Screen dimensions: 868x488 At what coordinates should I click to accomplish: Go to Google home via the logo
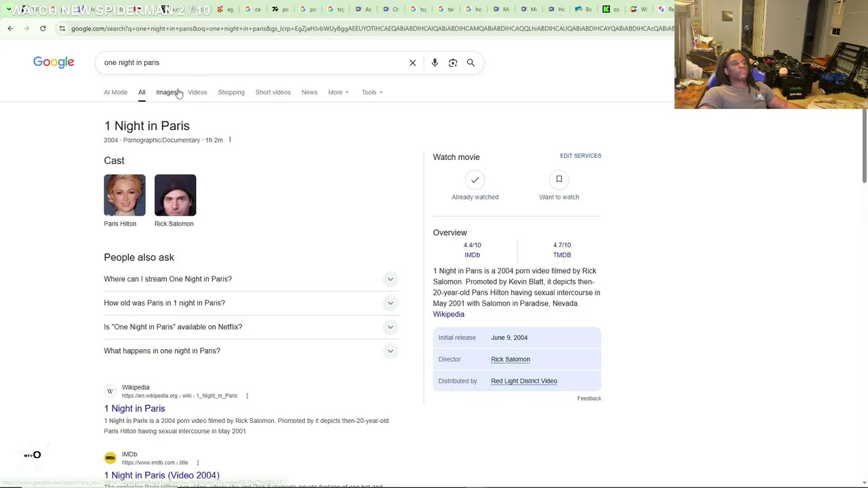54,62
